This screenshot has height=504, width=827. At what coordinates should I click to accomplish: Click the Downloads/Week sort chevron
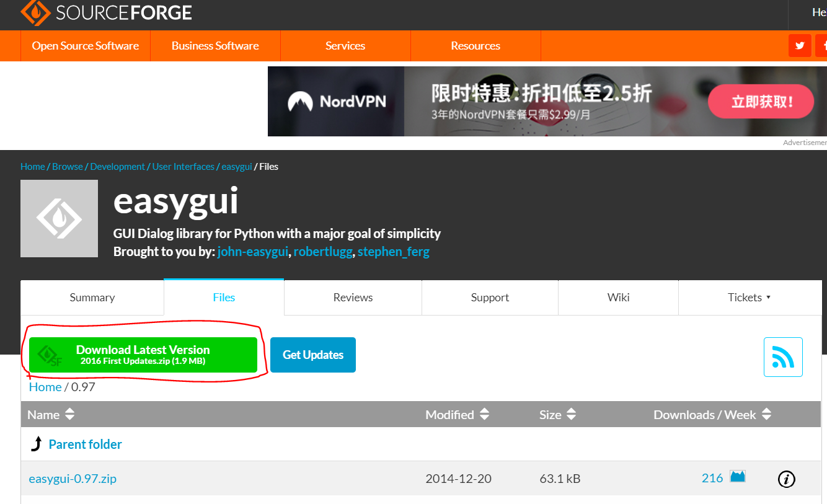tap(766, 414)
